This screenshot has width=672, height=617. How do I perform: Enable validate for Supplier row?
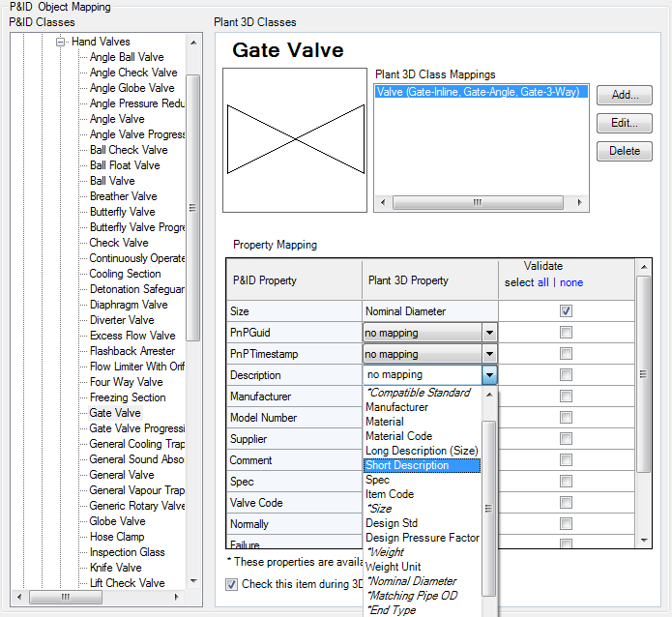(566, 439)
